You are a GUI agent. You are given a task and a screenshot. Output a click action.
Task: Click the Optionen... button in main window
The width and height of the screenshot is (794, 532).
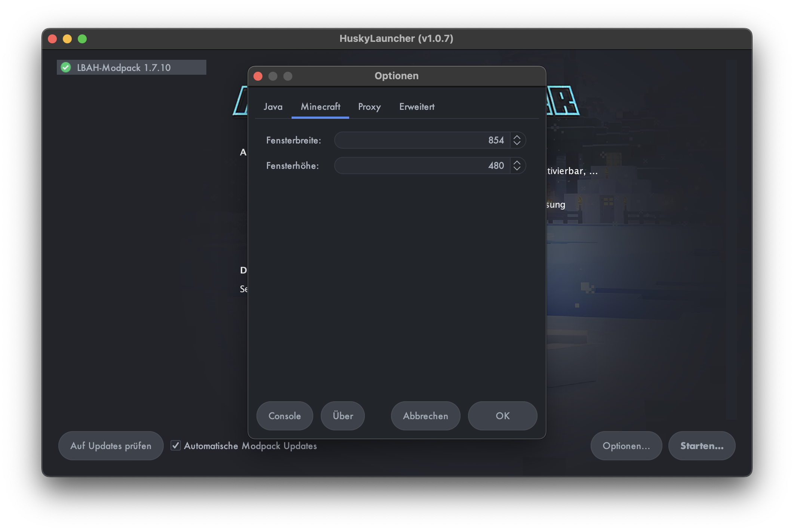[626, 446]
